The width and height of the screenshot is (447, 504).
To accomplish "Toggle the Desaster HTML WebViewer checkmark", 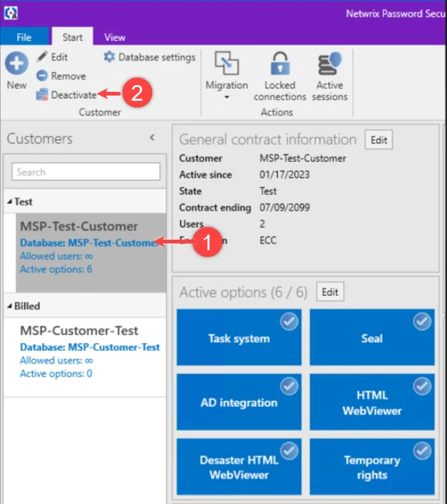I will [x=290, y=451].
